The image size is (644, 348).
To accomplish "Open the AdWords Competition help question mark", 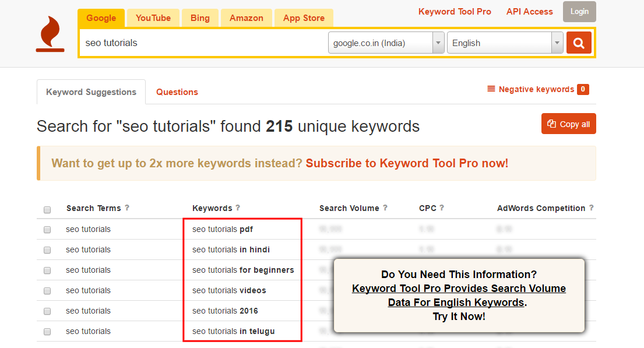I will 592,208.
